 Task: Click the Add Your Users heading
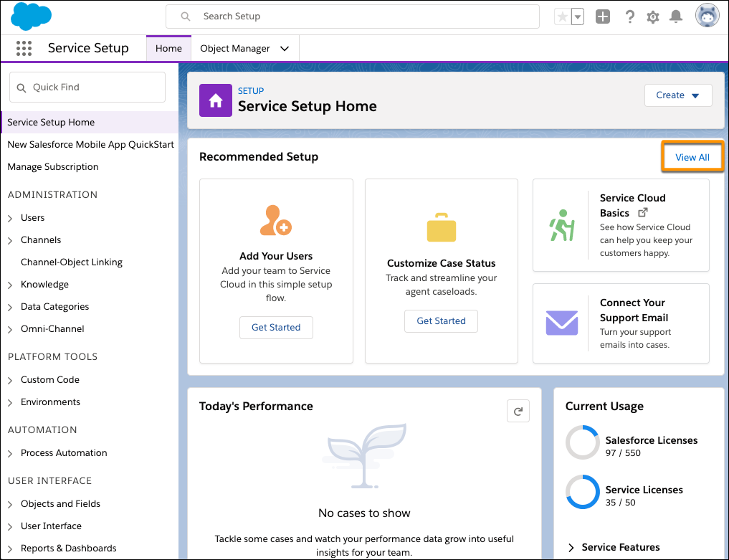point(276,256)
